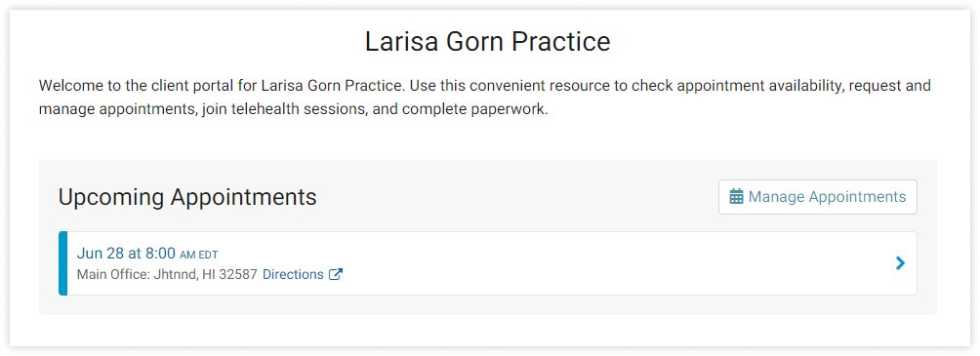The height and width of the screenshot is (356, 980).
Task: Click the HI 32587 zip code text
Action: tap(229, 274)
